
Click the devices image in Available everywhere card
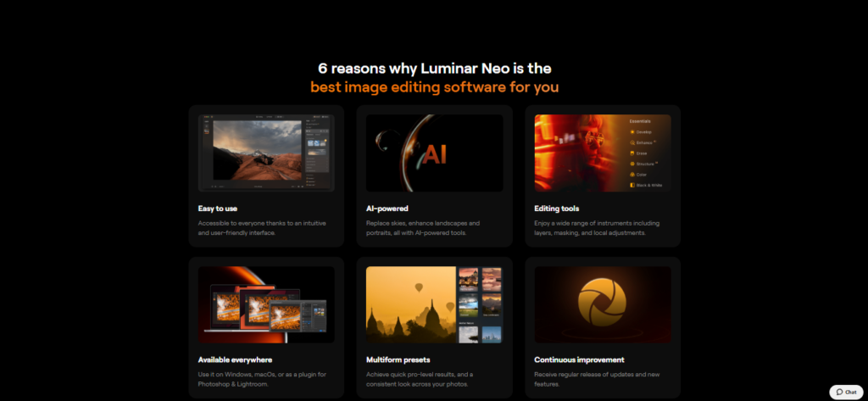(x=266, y=304)
